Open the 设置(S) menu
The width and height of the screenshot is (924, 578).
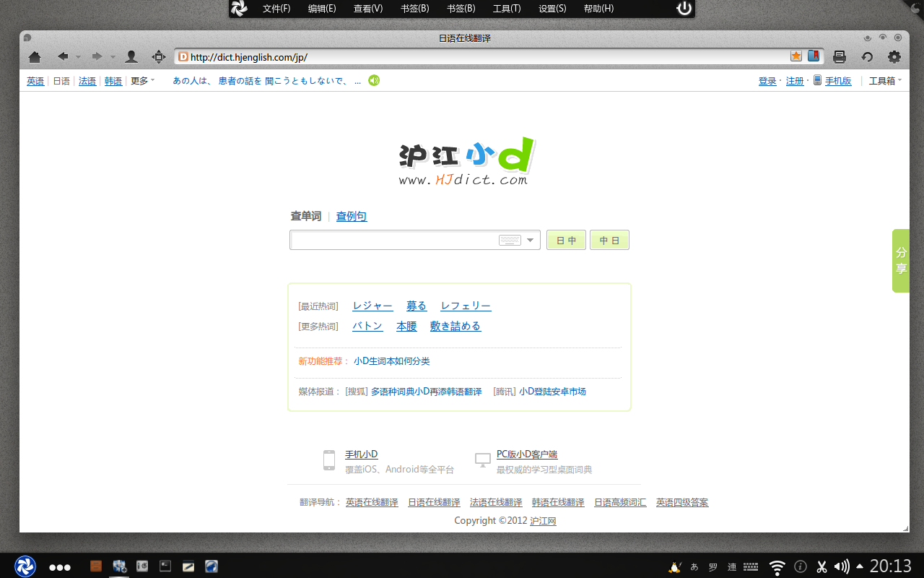tap(552, 9)
